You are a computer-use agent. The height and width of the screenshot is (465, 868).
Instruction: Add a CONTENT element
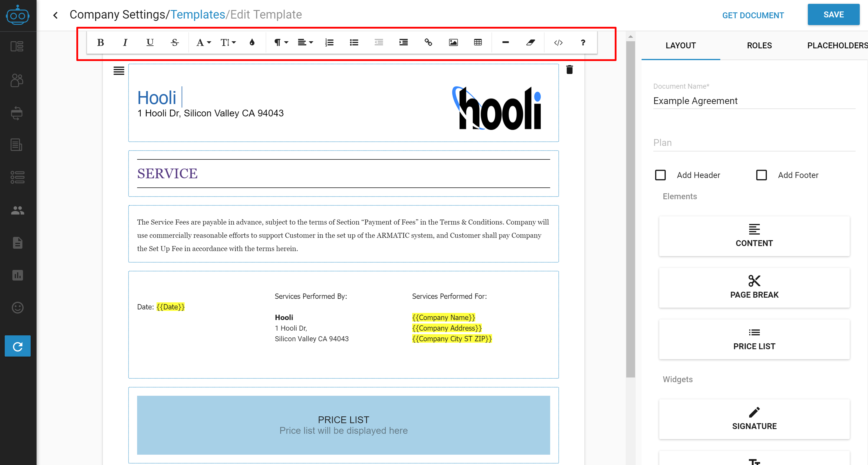click(x=754, y=236)
